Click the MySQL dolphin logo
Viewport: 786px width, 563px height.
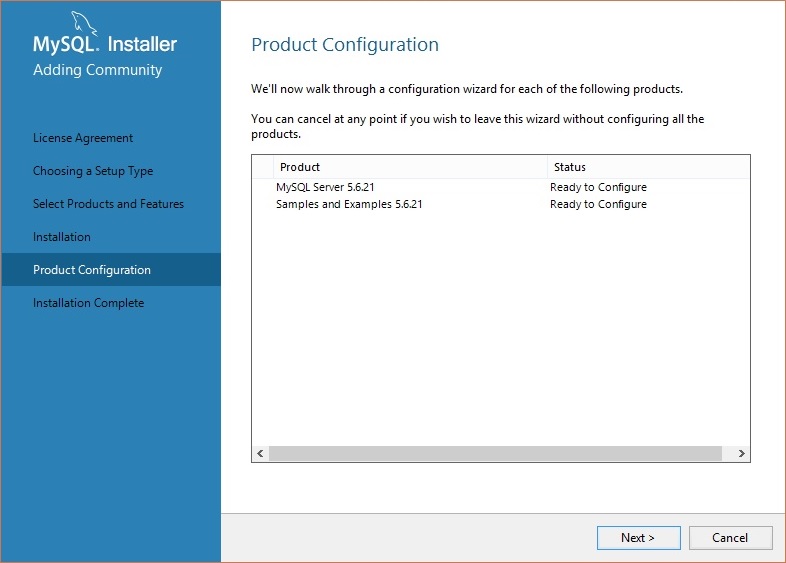83,23
